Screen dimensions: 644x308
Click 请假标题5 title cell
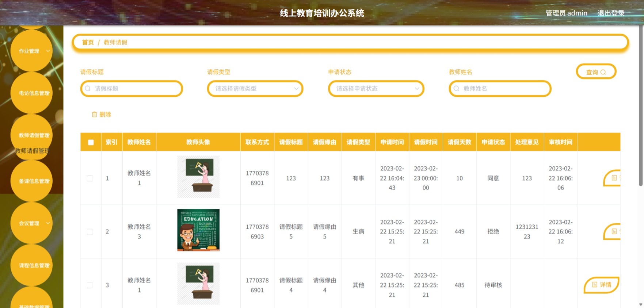point(291,231)
